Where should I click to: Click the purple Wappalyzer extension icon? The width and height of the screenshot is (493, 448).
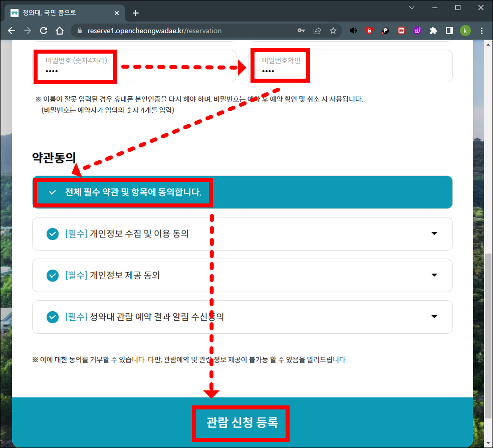[417, 31]
